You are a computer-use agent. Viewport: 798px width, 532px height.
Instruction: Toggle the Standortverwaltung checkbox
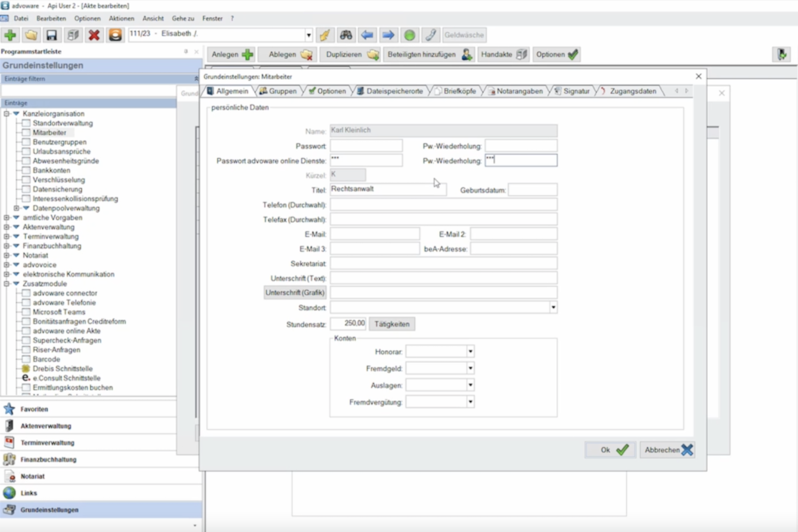pos(26,123)
